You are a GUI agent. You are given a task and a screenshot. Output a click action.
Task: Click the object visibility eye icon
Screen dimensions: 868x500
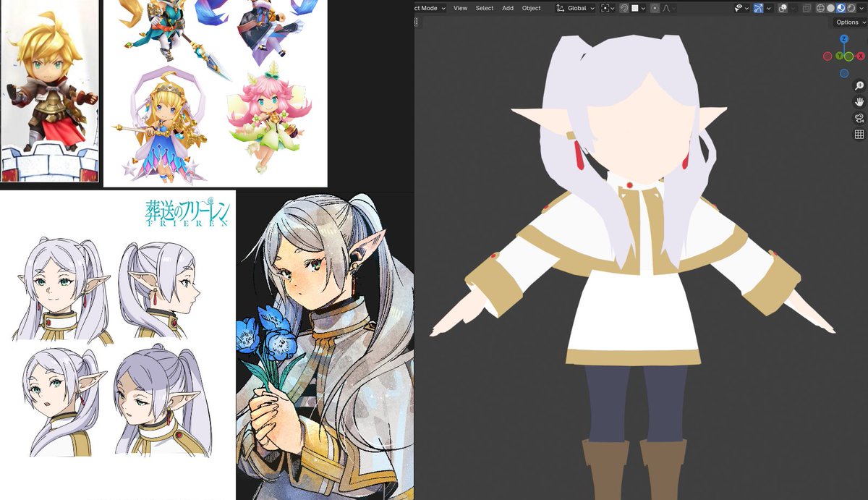[739, 8]
